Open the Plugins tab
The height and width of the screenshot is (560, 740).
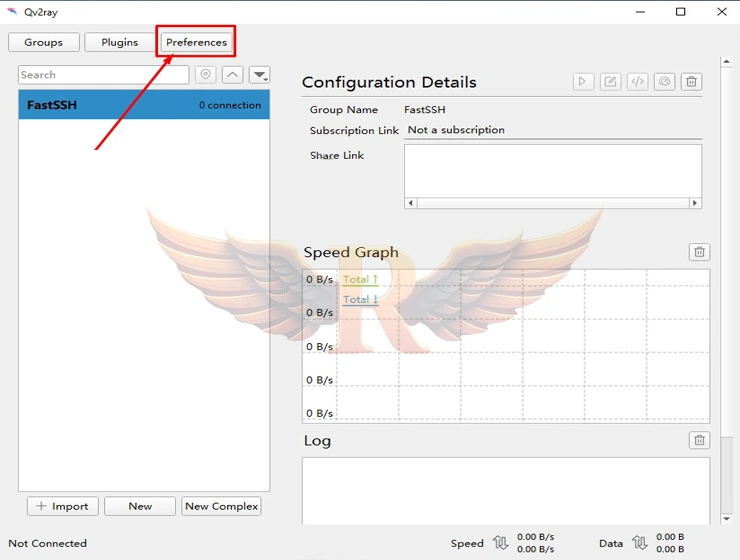pos(119,42)
